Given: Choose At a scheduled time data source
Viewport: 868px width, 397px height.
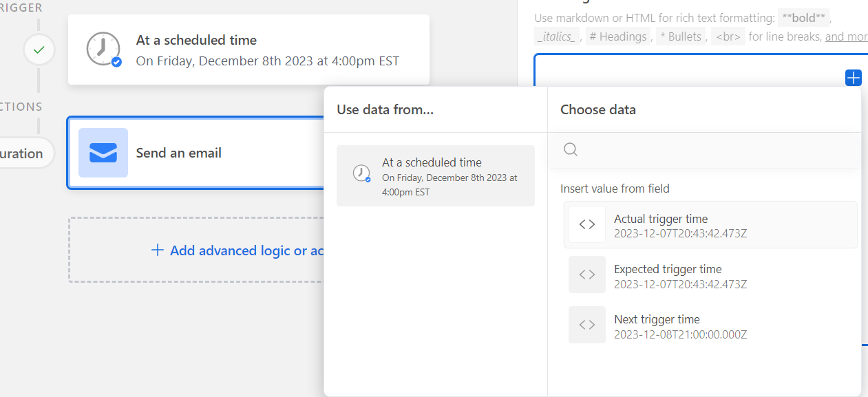Looking at the screenshot, I should tap(436, 176).
